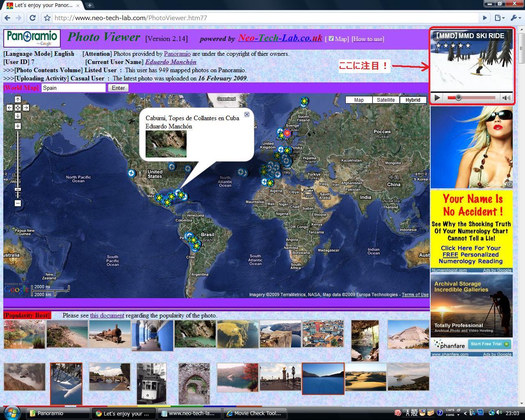Screen dimensions: 525x420
Task: Open the sand dunes photo thumbnail
Action: tap(366, 377)
